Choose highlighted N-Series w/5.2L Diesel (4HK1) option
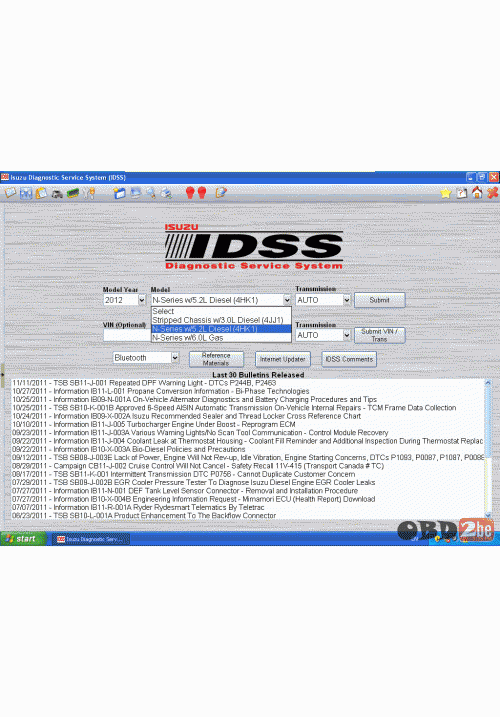 [x=221, y=329]
